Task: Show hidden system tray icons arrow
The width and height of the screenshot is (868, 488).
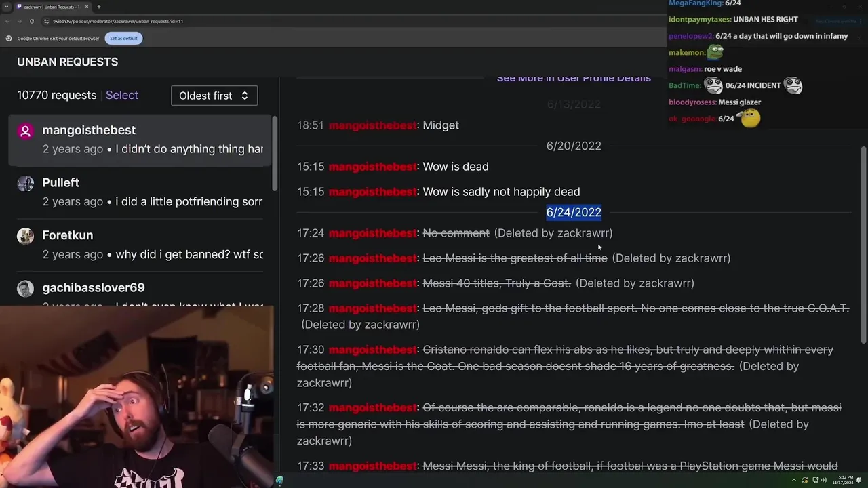Action: (794, 480)
